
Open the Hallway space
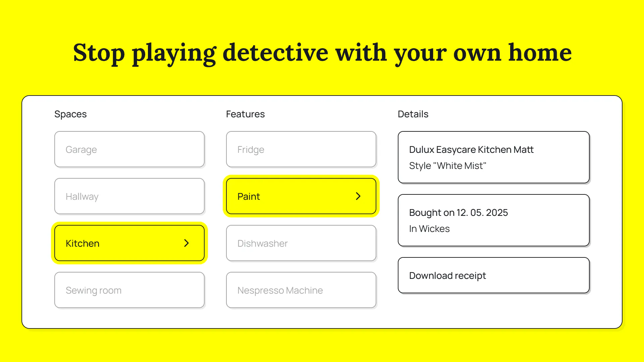pos(129,196)
